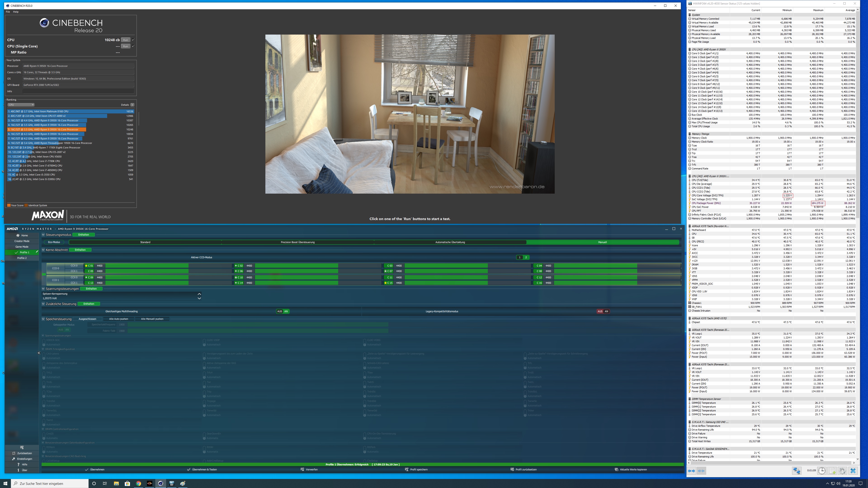This screenshot has width=868, height=488.
Task: Click HWiNFO log file with plus icon
Action: (832, 471)
